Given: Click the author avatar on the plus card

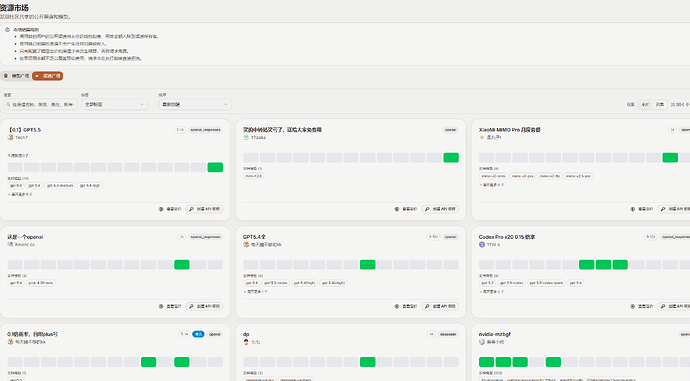Looking at the screenshot, I should pyautogui.click(x=10, y=342).
